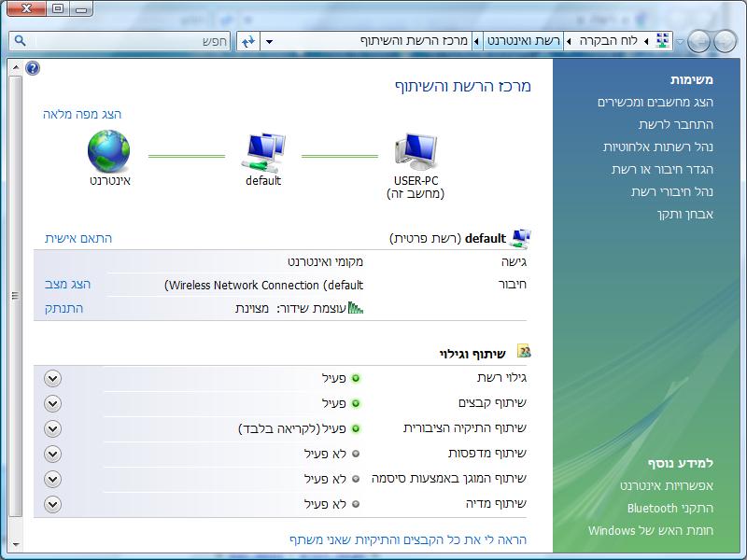Open the recent pages dropdown next to back button
Image resolution: width=747 pixels, height=560 pixels.
tap(681, 42)
